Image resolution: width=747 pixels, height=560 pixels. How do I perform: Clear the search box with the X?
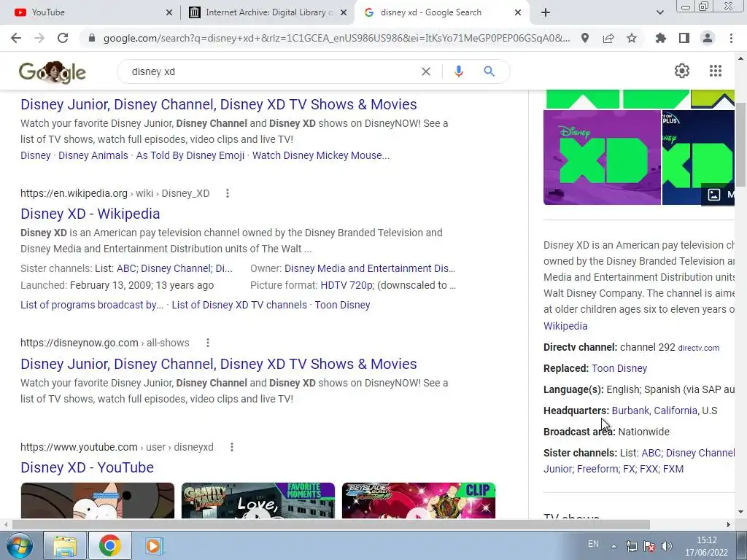(x=426, y=71)
